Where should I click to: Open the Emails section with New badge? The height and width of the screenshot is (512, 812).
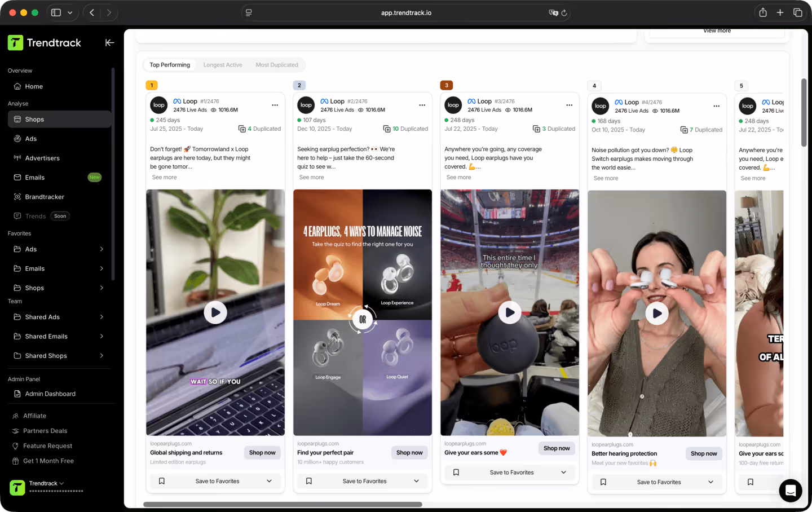(x=34, y=177)
